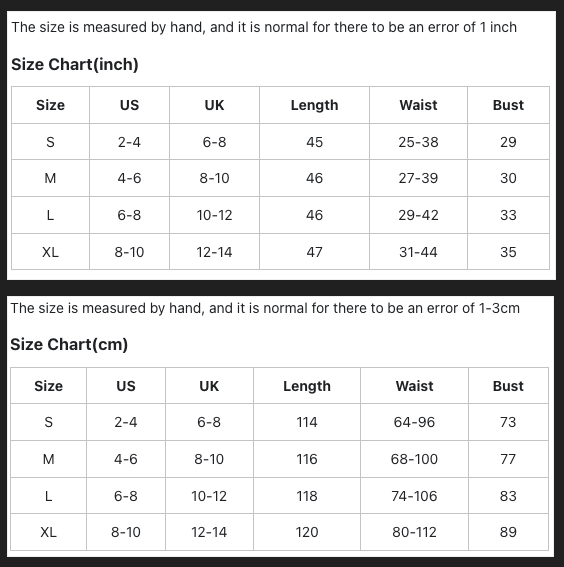Click the 29-42 waist value
This screenshot has height=567, width=564.
tap(418, 215)
